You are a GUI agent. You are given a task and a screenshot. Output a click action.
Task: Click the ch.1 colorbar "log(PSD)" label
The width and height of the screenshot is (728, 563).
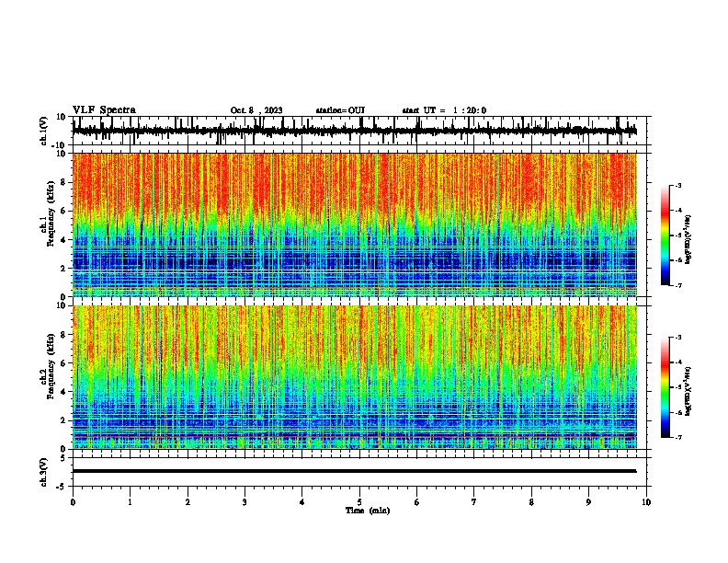coord(688,240)
